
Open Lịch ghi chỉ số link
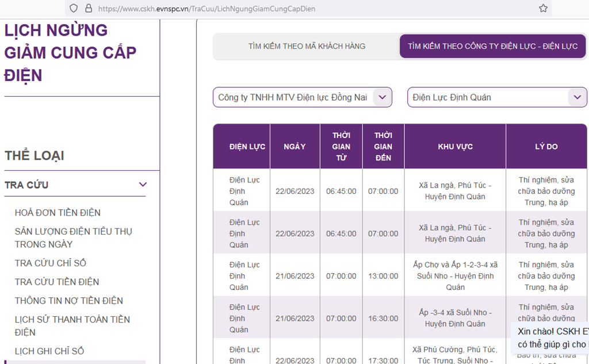point(49,351)
